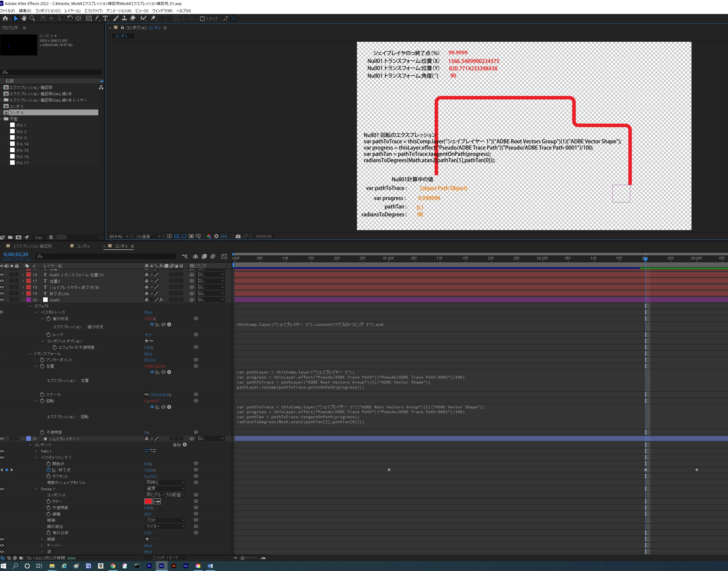Select the Zoom tool in the toolbar
The width and height of the screenshot is (728, 571).
click(33, 19)
